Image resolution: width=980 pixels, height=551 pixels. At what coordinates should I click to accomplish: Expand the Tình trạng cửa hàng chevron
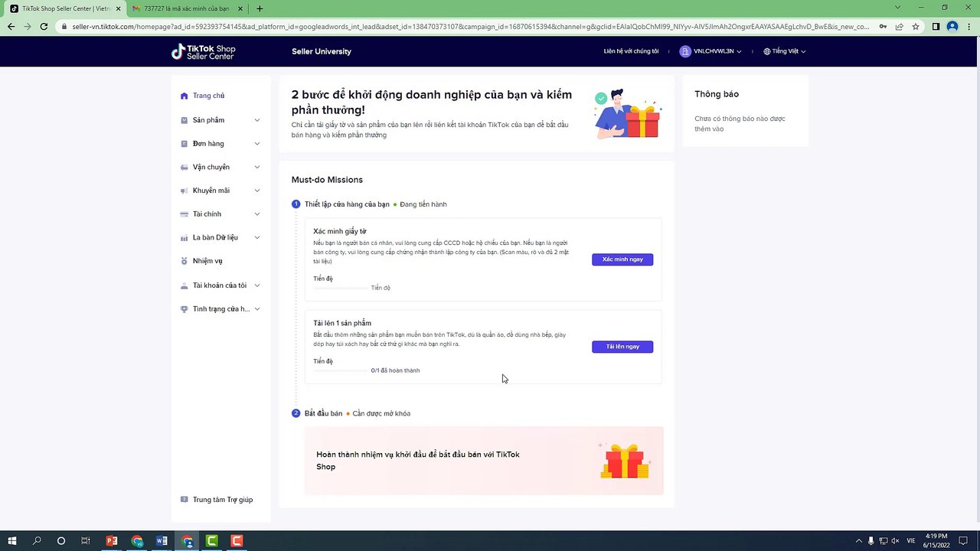257,309
